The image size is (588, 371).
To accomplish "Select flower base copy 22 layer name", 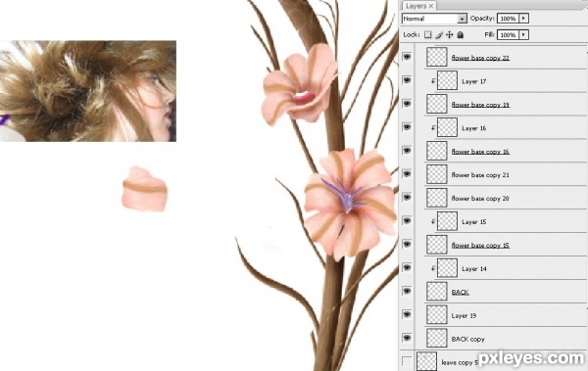I will (x=480, y=58).
